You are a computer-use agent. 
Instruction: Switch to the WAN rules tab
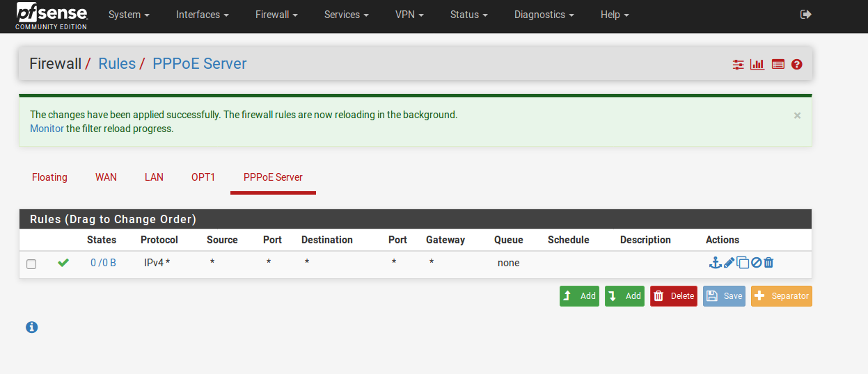(x=106, y=177)
